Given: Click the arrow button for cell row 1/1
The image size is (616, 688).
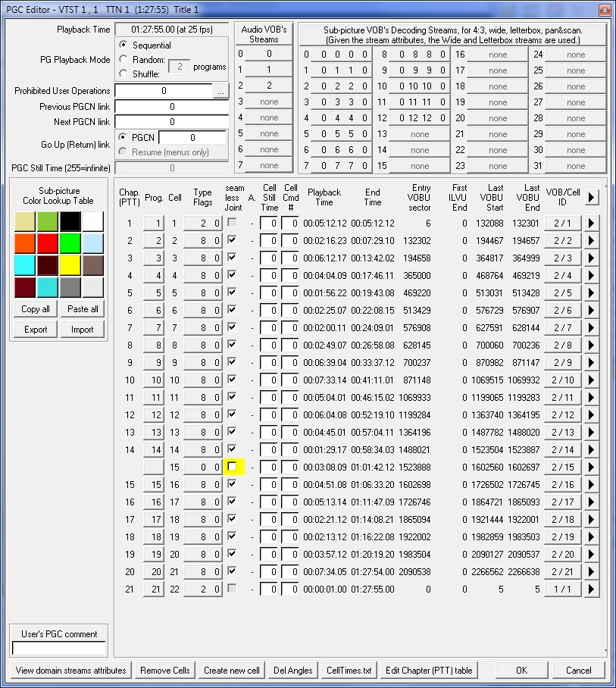Looking at the screenshot, I should click(x=592, y=589).
